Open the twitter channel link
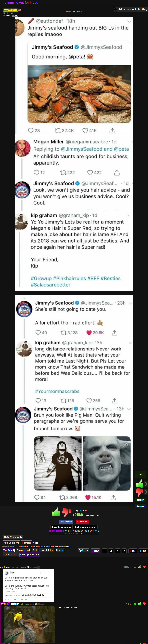The image size is (148, 644). (14, 16)
